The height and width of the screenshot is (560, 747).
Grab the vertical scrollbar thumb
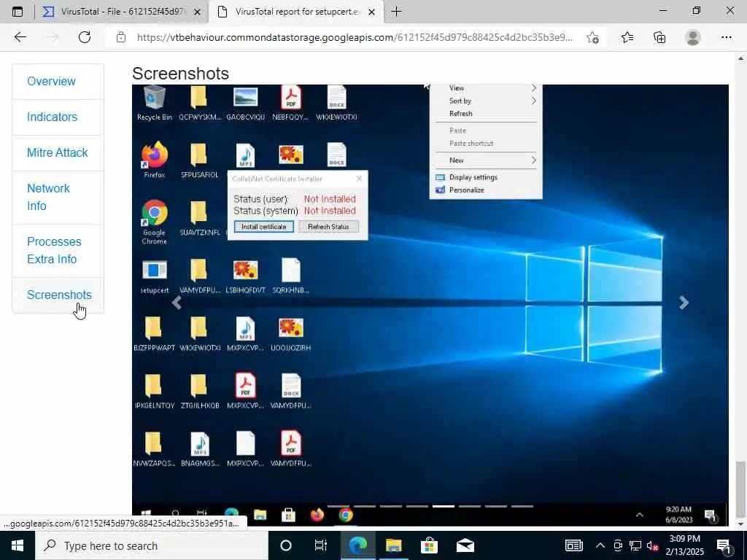pos(741,489)
